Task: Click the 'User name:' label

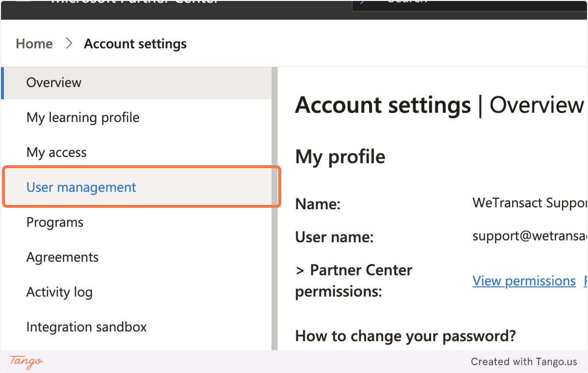Action: (334, 238)
